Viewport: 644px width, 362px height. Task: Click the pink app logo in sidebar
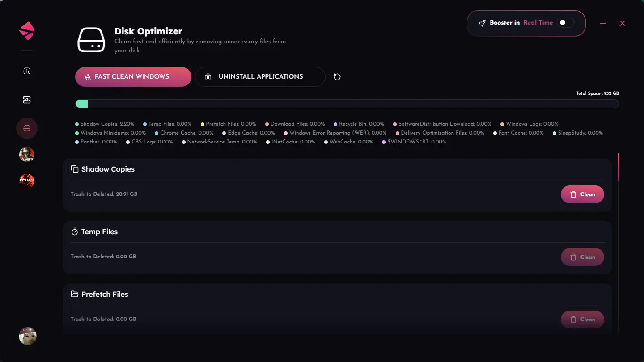27,31
